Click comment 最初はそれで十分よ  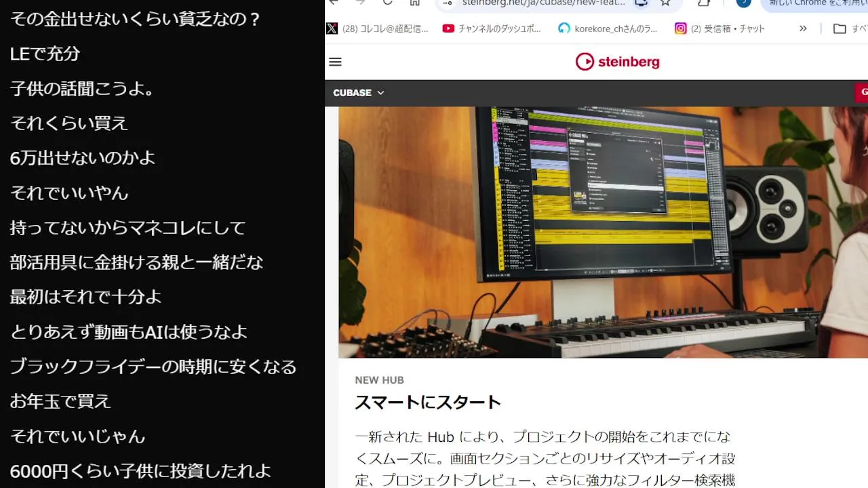86,297
